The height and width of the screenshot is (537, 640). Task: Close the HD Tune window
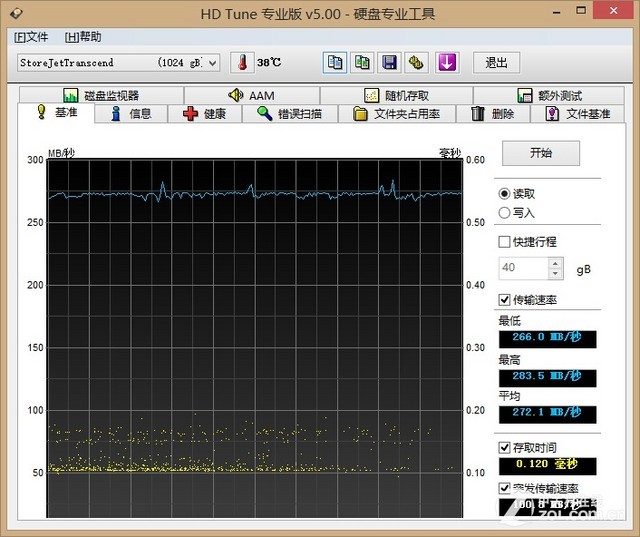(613, 11)
